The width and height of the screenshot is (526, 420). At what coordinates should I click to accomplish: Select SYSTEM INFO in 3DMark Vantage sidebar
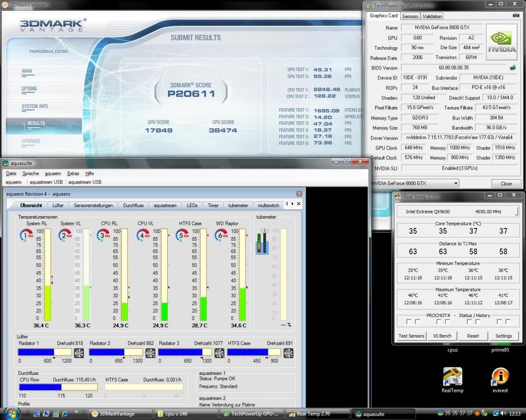click(x=35, y=106)
